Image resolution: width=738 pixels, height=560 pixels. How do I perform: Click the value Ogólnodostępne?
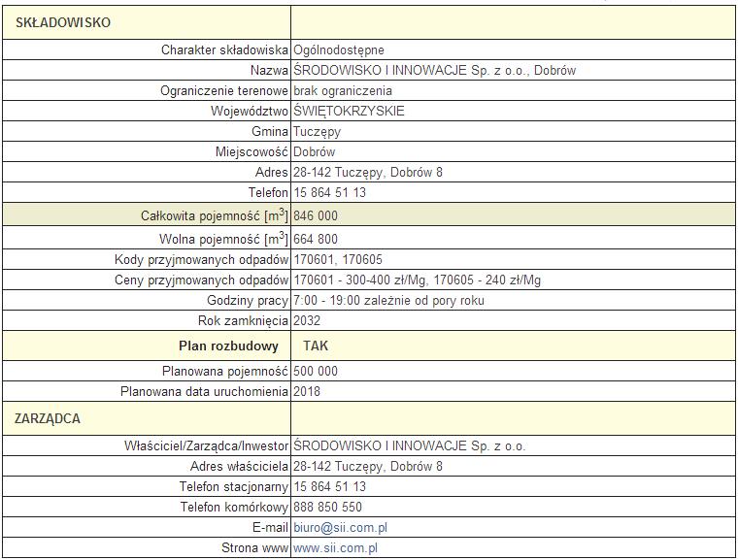[339, 49]
